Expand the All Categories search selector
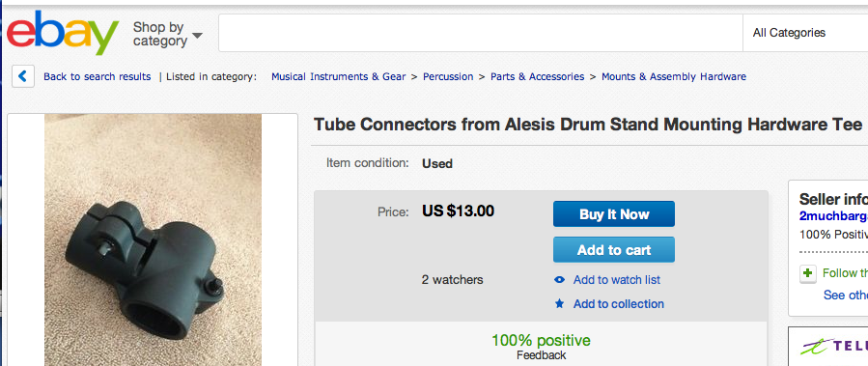This screenshot has height=366, width=868. (805, 33)
